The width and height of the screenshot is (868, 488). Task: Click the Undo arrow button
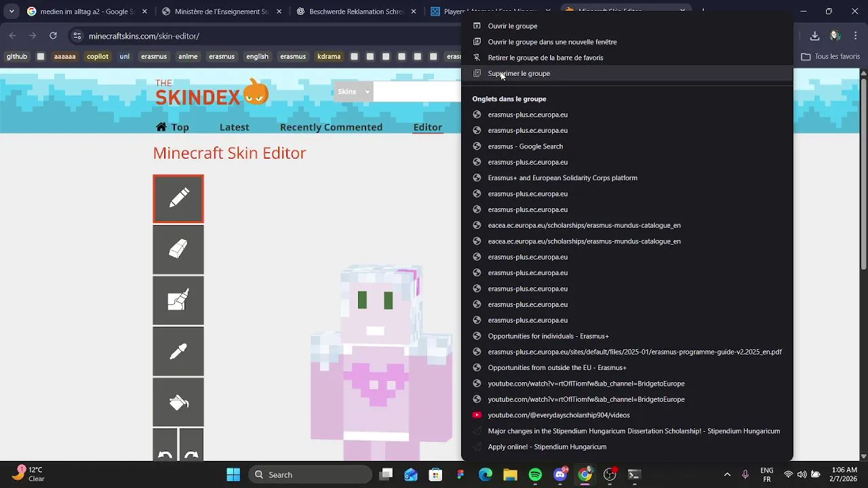[165, 445]
